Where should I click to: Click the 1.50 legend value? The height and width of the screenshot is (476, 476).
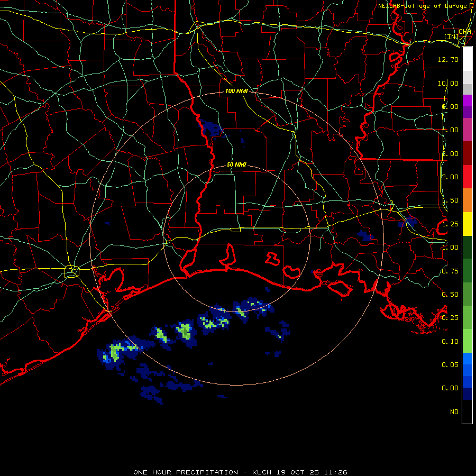point(450,200)
